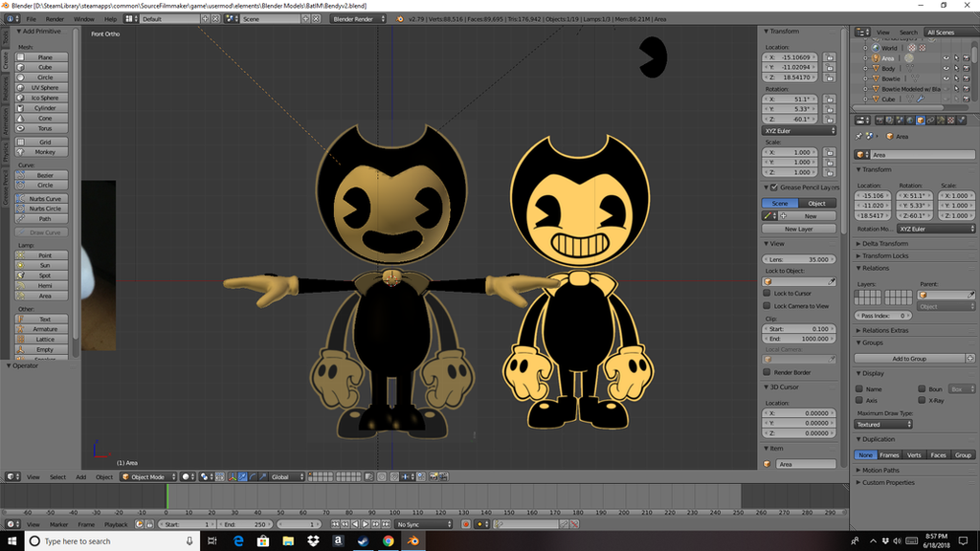Add an Ico Sphere mesh
Viewport: 980px width, 551px height.
(x=41, y=98)
